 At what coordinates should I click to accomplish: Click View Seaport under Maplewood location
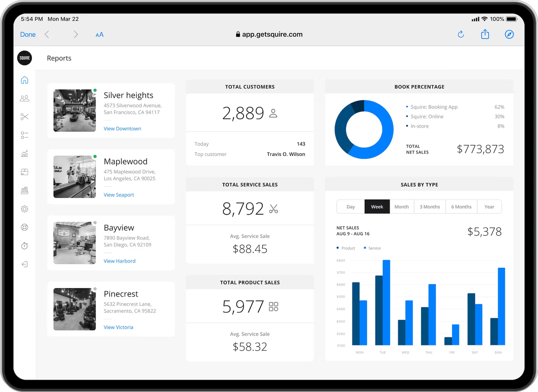(119, 194)
